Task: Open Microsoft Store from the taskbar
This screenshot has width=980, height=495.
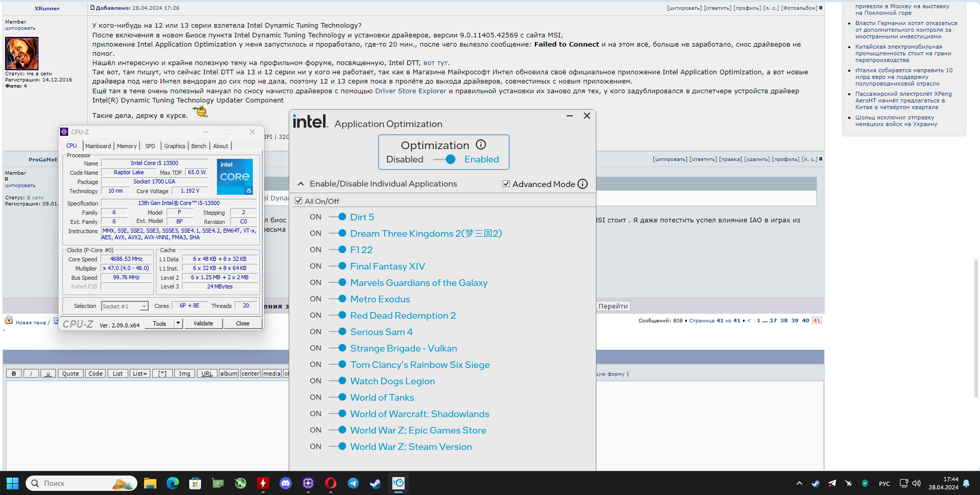Action: click(x=195, y=483)
